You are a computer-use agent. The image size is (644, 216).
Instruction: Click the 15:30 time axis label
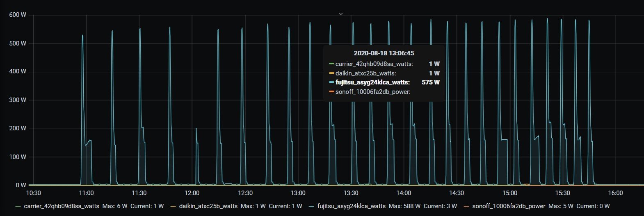(x=562, y=193)
